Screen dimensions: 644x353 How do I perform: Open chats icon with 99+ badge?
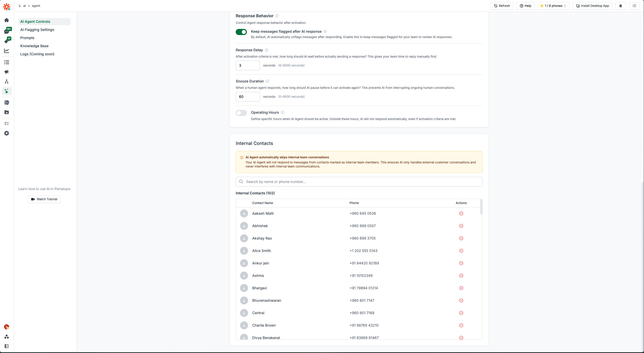7,31
